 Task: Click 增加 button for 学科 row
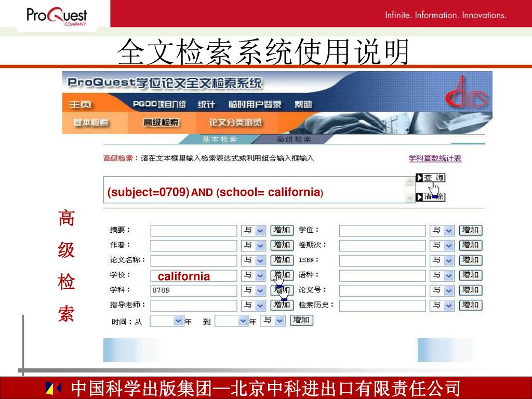click(x=282, y=290)
